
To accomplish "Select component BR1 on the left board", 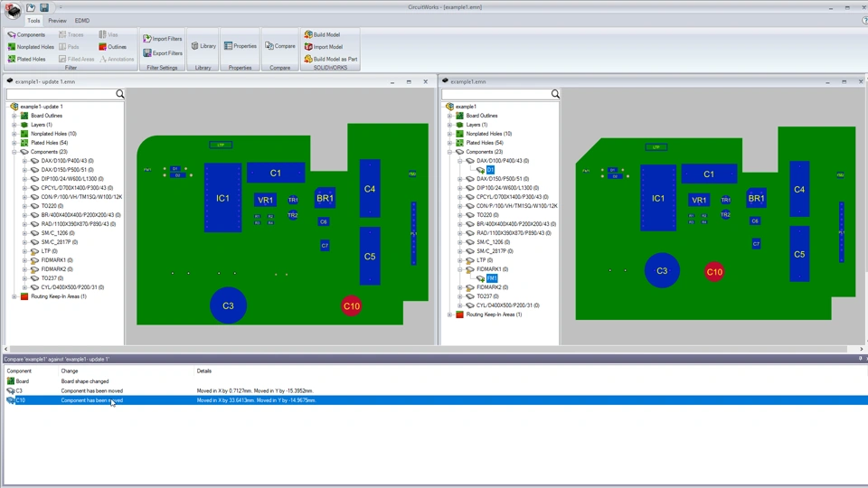I will pyautogui.click(x=325, y=198).
